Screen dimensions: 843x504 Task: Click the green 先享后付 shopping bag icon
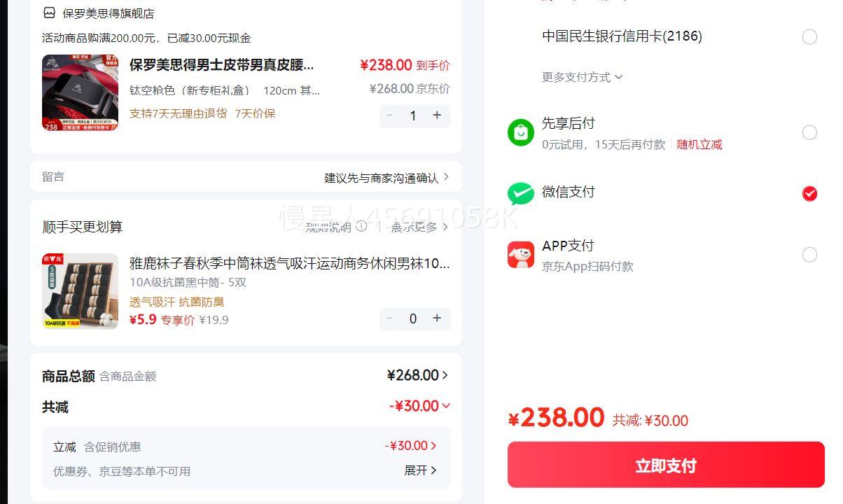520,132
